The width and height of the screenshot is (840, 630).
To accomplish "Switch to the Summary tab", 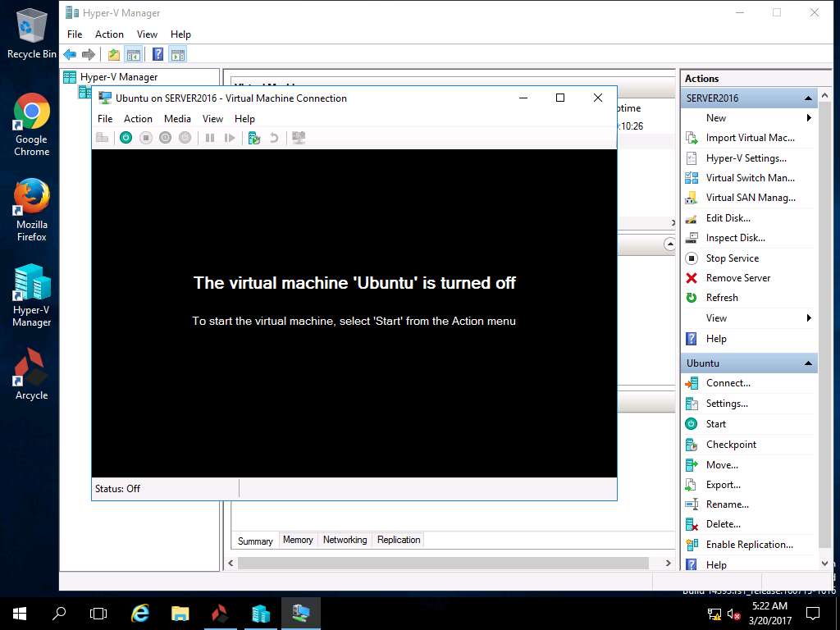I will click(255, 541).
